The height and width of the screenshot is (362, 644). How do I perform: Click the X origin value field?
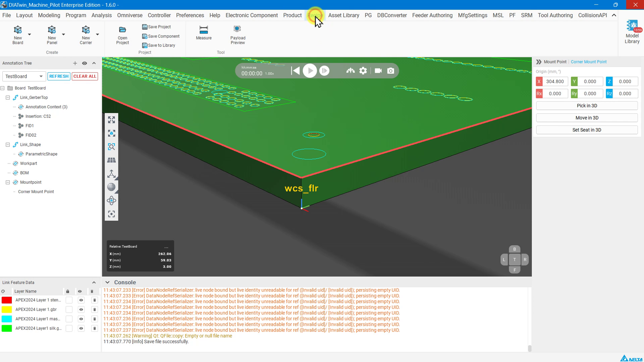[555, 81]
